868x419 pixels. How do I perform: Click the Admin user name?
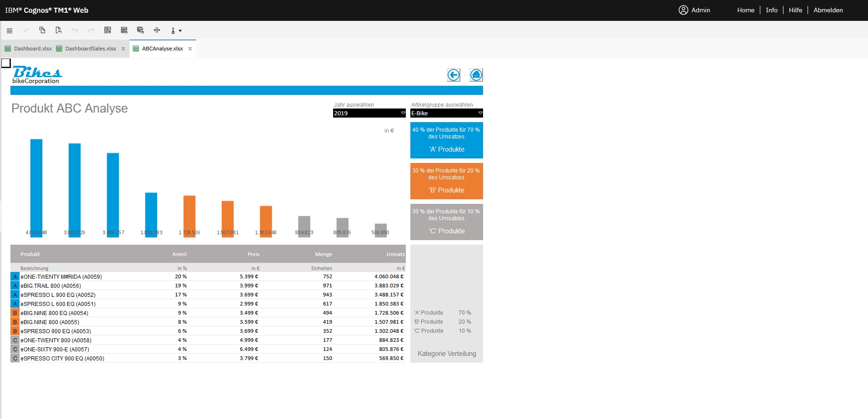click(x=701, y=10)
